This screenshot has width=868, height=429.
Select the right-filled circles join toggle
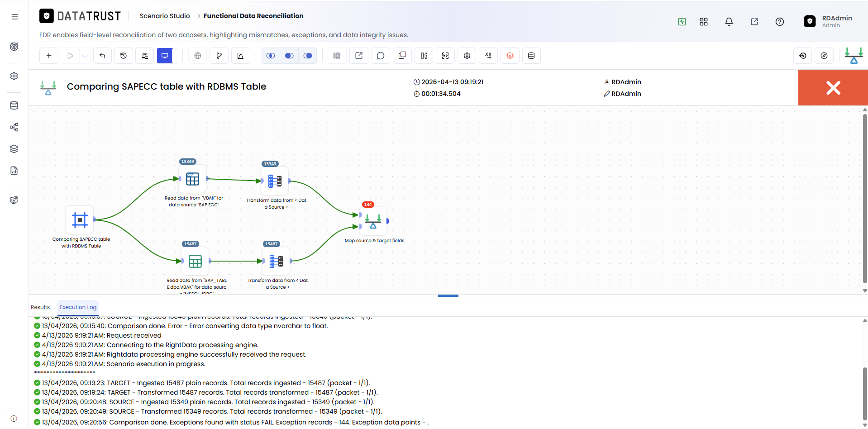pyautogui.click(x=308, y=56)
